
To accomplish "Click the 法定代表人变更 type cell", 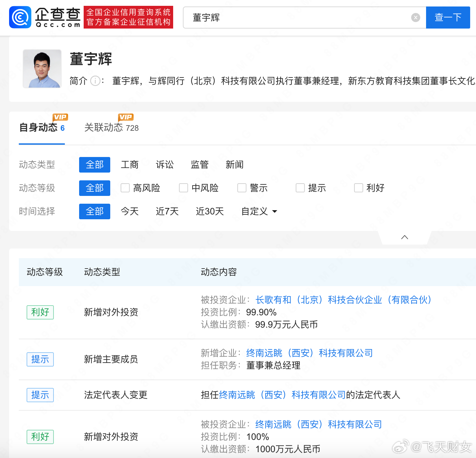I will [116, 395].
